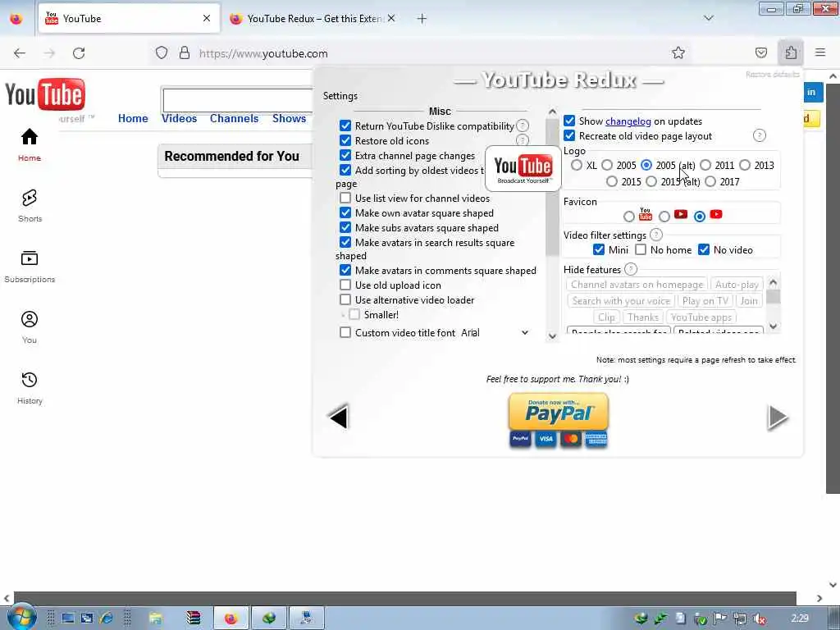840x630 pixels.
Task: Select the 2011 logo radio button
Action: click(x=705, y=165)
